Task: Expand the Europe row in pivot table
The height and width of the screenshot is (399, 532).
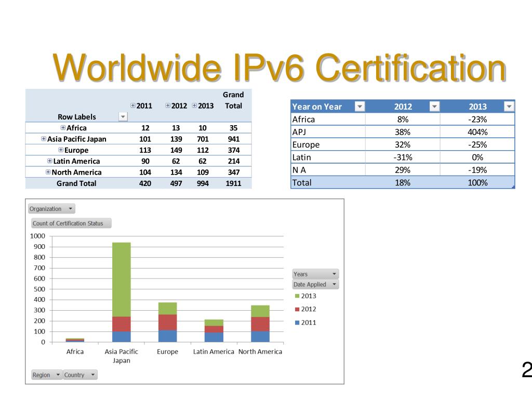Action: [x=61, y=150]
